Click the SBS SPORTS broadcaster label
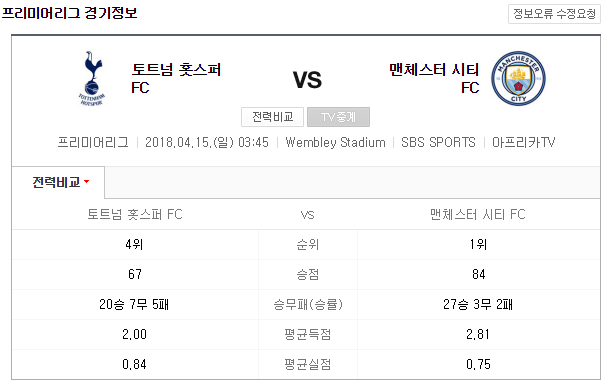The image size is (607, 386). click(x=438, y=142)
